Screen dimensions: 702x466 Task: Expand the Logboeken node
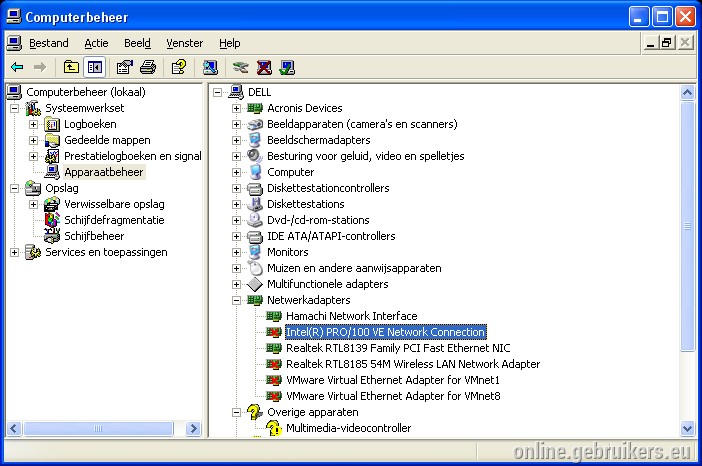pos(34,124)
